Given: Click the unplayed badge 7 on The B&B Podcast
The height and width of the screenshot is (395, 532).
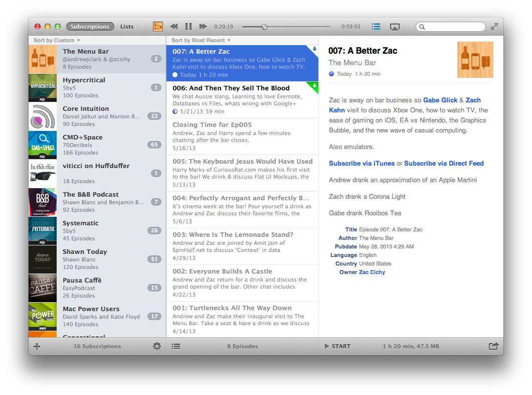Looking at the screenshot, I should [156, 202].
